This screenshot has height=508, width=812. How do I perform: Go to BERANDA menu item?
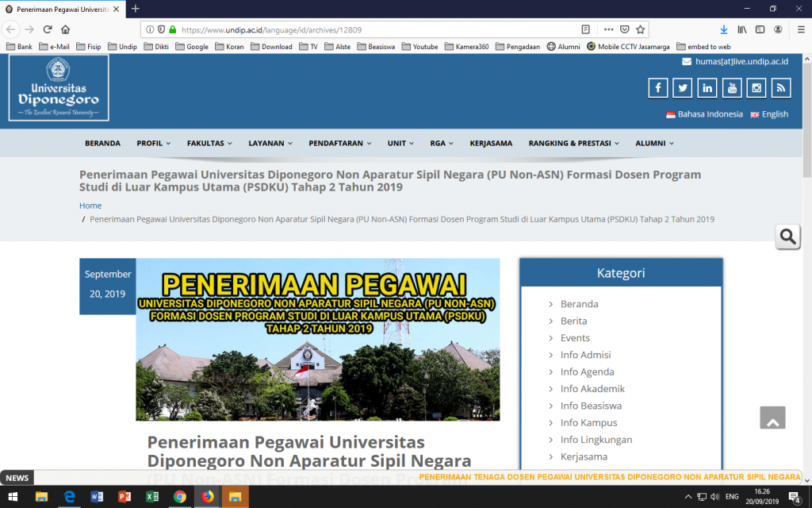pyautogui.click(x=102, y=144)
